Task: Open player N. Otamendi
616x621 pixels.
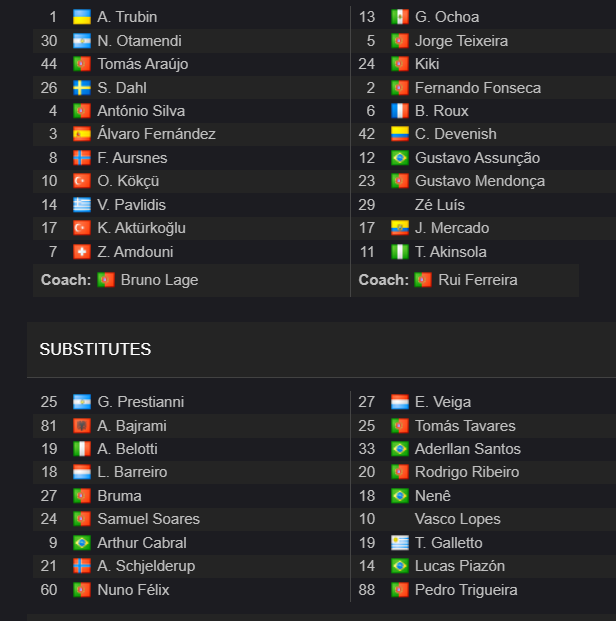Action: [x=139, y=41]
